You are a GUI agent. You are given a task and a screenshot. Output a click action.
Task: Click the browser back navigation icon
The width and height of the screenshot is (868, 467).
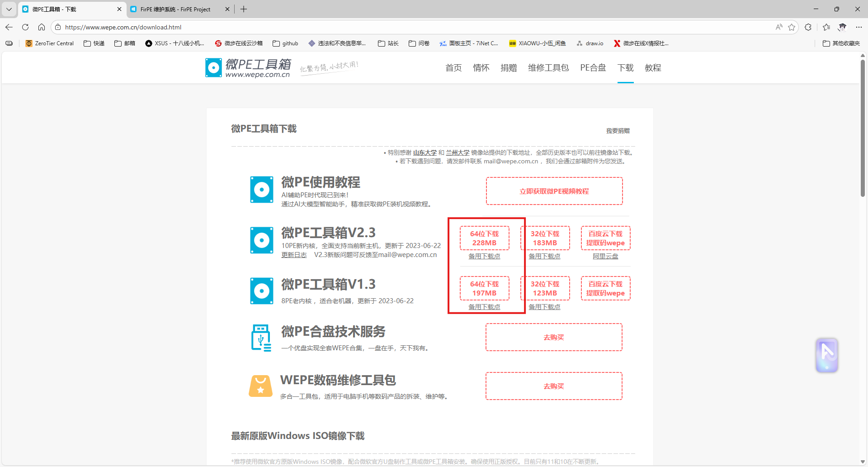pyautogui.click(x=9, y=27)
